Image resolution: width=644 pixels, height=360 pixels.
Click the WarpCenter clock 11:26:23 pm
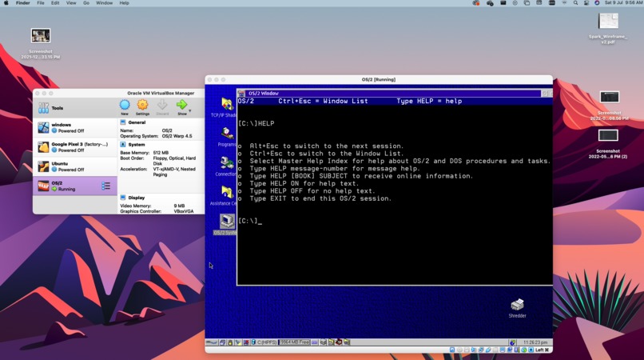(x=535, y=342)
